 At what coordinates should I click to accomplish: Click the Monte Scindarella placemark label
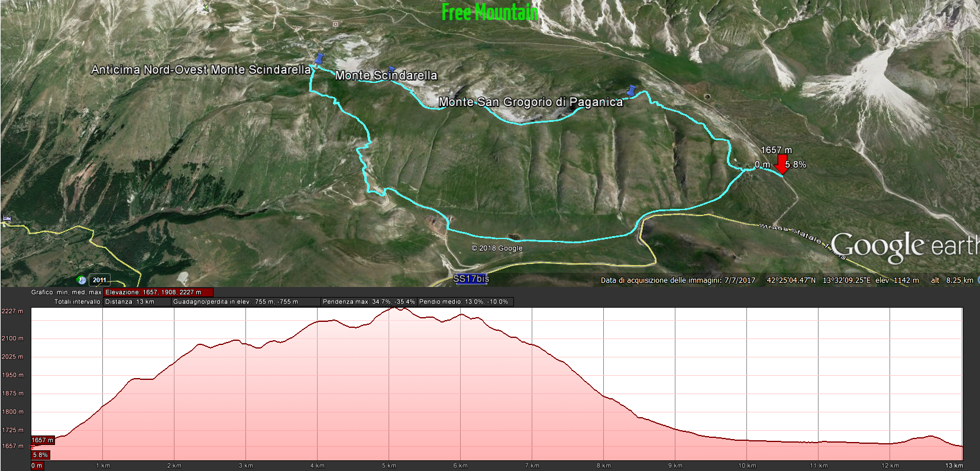click(x=386, y=75)
